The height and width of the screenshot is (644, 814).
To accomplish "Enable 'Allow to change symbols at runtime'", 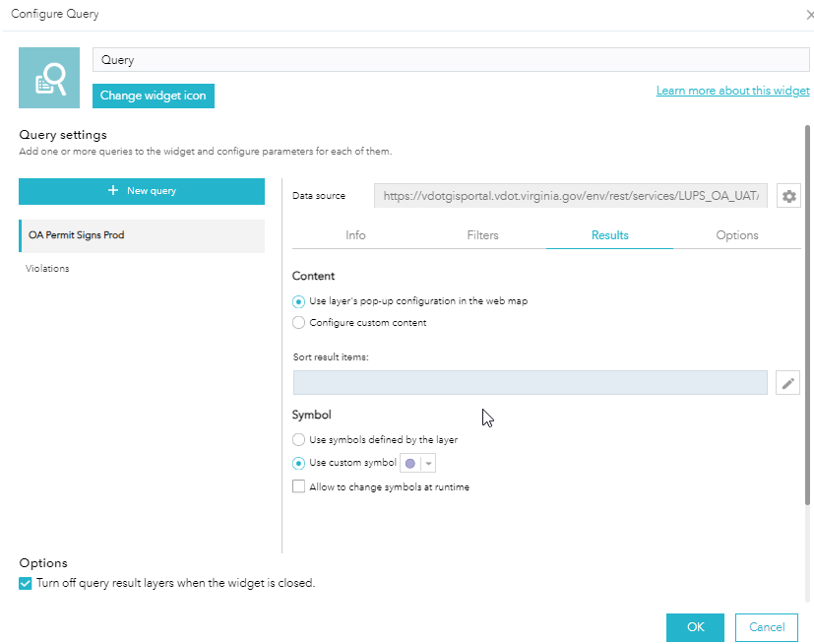I will (299, 486).
